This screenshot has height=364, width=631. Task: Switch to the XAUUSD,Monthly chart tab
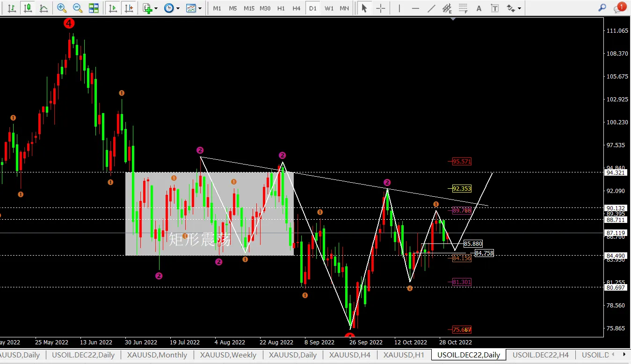pos(158,355)
